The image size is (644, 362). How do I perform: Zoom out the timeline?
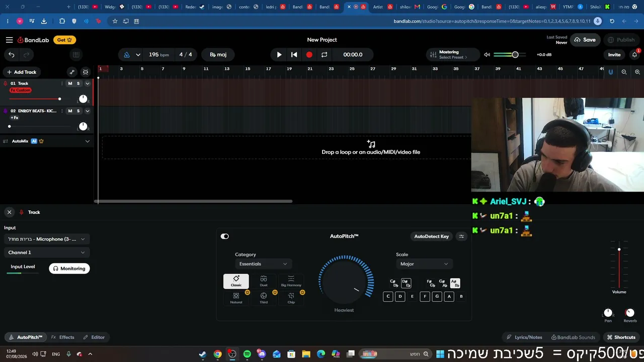[x=624, y=72]
